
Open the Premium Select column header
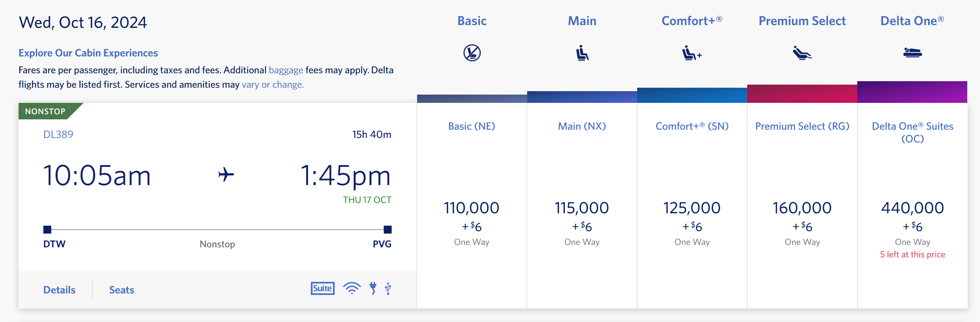pos(802,21)
